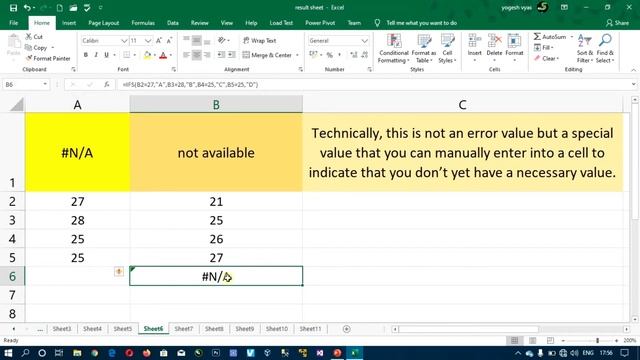Increase the font size

159,40
